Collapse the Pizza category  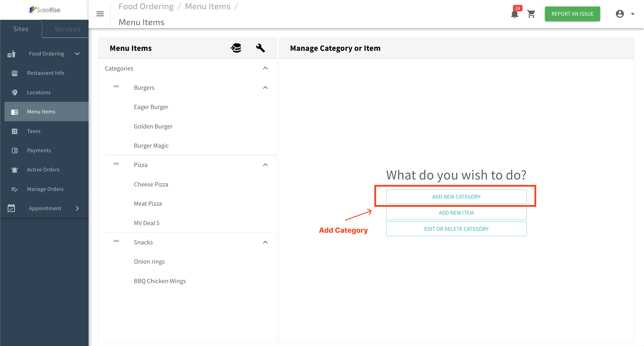click(265, 165)
